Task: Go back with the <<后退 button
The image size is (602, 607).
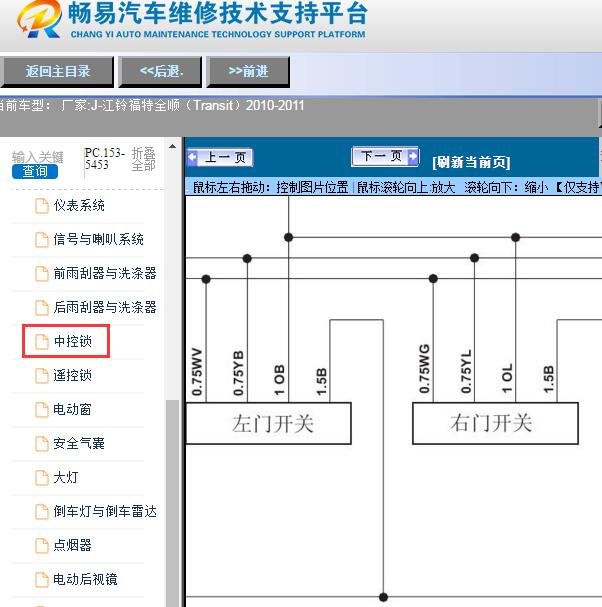Action: tap(160, 71)
